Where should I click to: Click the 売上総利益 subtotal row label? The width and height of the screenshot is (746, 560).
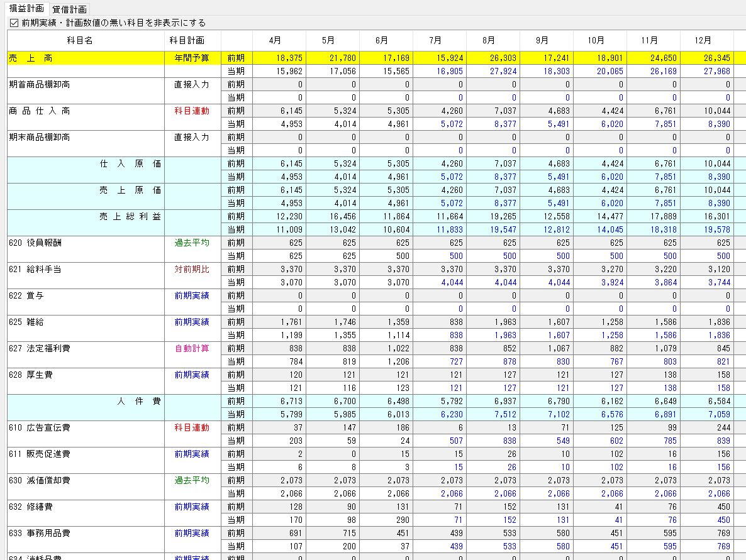pyautogui.click(x=130, y=216)
